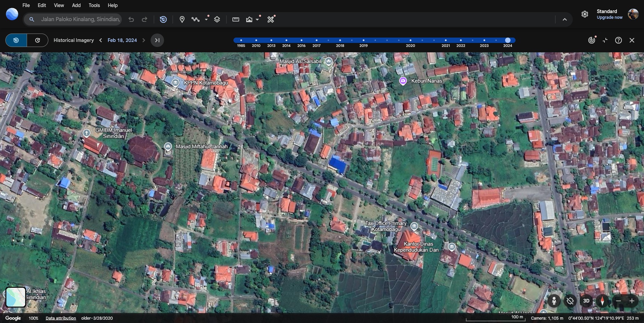Image resolution: width=644 pixels, height=323 pixels.
Task: Expand the image overlay dropdown arrow
Action: (258, 19)
